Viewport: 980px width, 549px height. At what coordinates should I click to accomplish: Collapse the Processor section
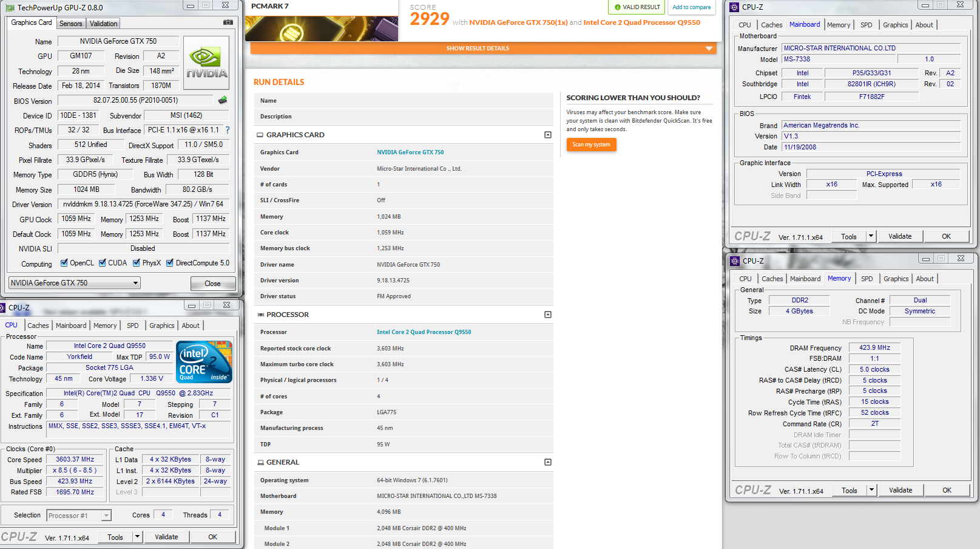point(548,315)
